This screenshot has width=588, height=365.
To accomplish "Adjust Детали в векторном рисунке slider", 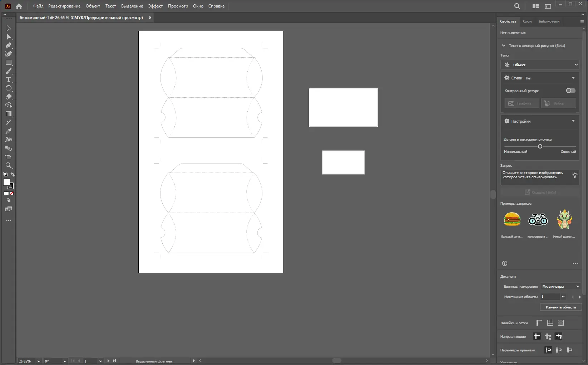I will 540,146.
